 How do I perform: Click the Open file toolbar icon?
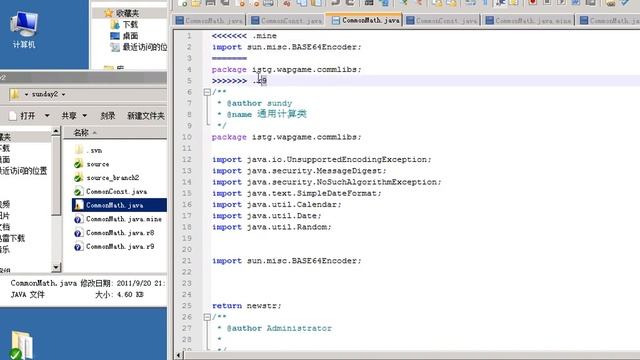(x=196, y=3)
